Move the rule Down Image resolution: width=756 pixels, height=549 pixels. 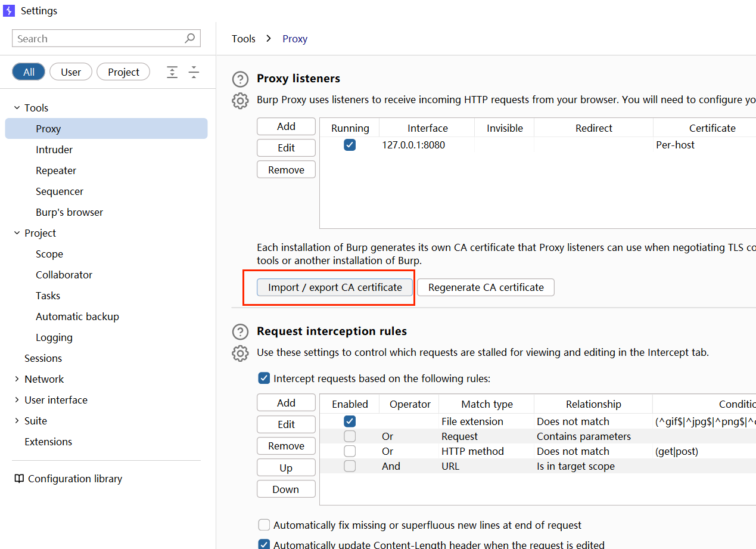tap(286, 489)
